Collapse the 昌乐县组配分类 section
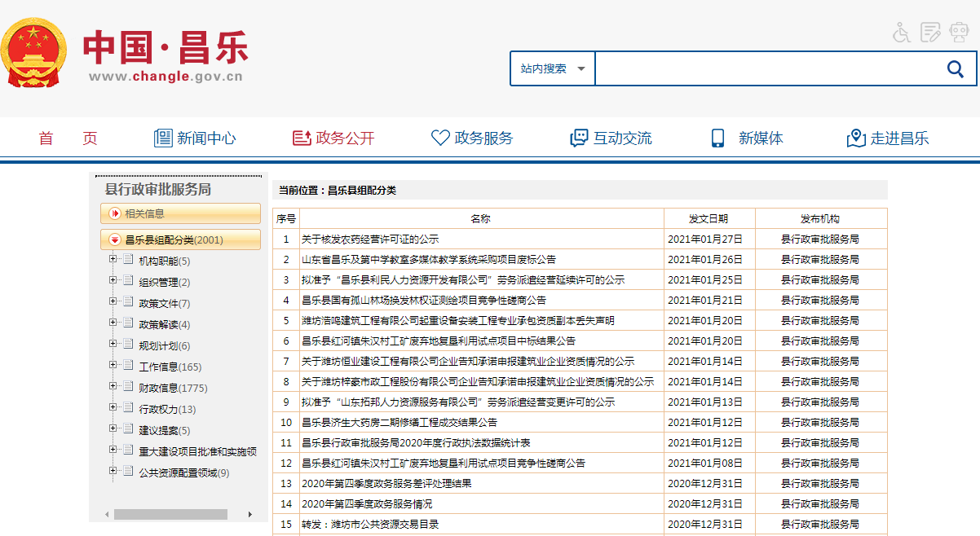The image size is (980, 536). click(x=114, y=239)
